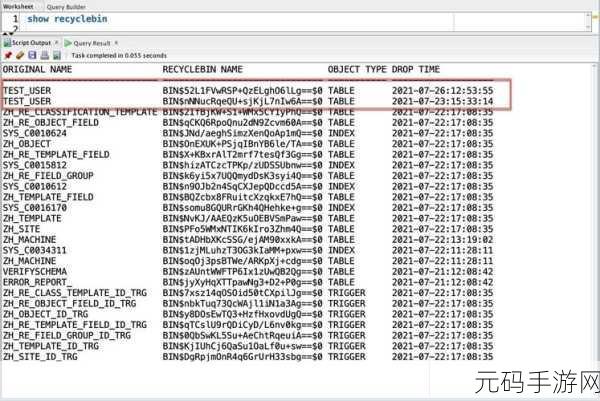Click the ZH_SITE_ID_TRG trigger name
The height and width of the screenshot is (401, 600).
(x=40, y=357)
